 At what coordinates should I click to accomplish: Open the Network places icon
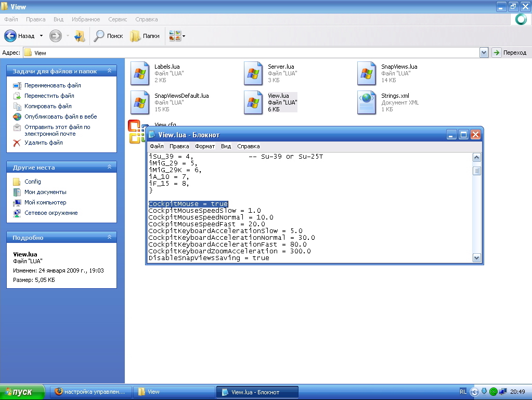[x=17, y=213]
